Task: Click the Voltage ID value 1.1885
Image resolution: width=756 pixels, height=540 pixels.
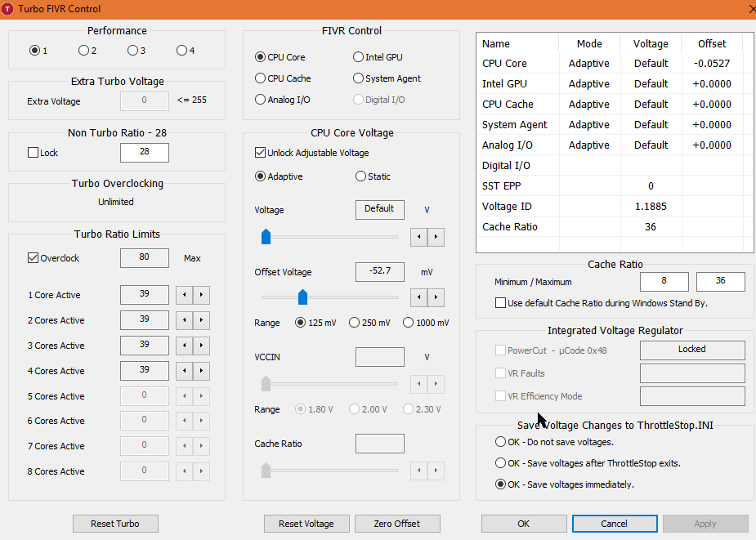Action: click(651, 207)
